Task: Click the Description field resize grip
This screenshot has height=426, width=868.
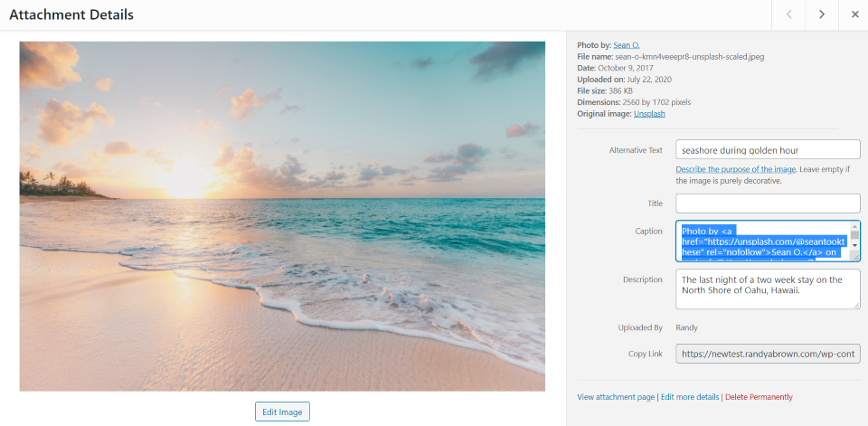Action: (856, 305)
